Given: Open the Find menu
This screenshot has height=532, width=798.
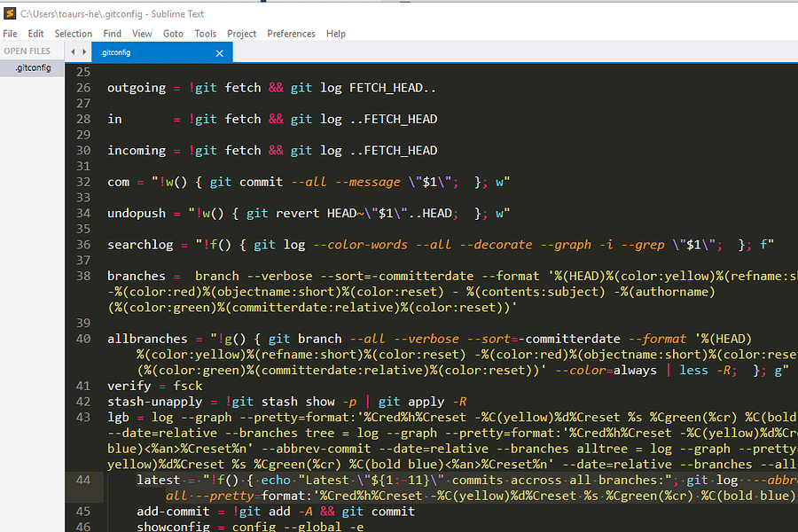Looking at the screenshot, I should click(112, 33).
